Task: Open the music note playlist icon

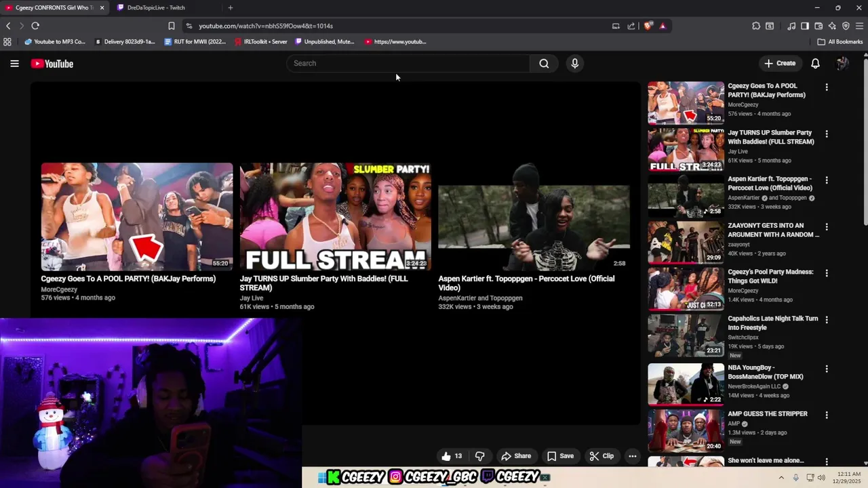Action: [791, 26]
